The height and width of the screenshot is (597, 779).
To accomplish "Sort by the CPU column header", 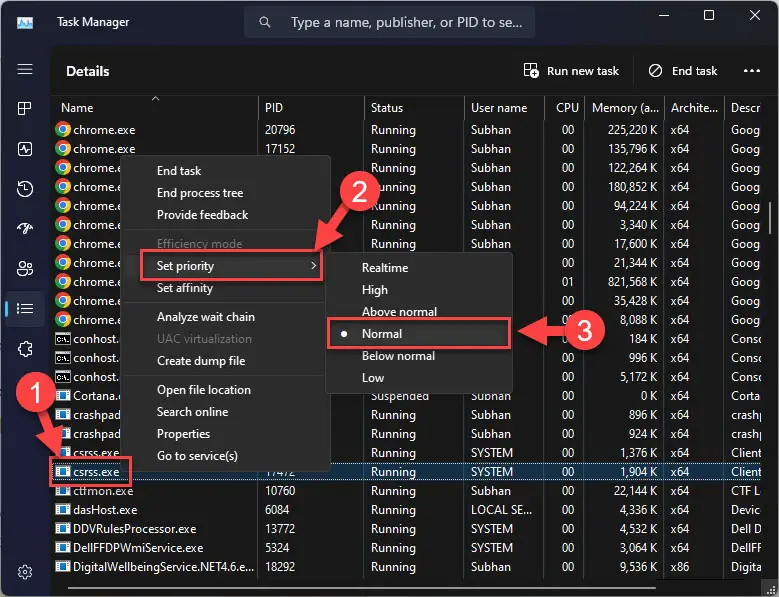I will tap(567, 108).
